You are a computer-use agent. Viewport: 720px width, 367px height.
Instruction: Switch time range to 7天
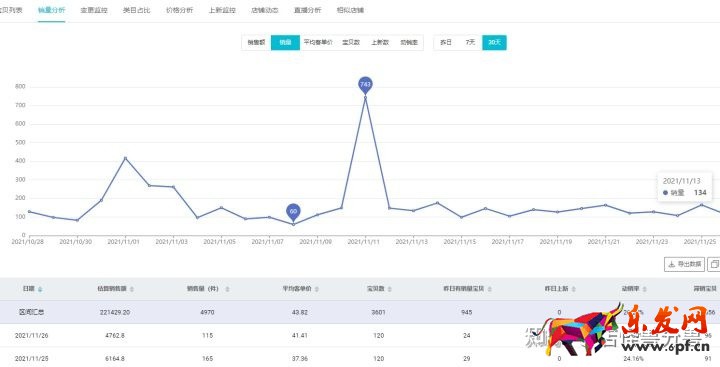tap(470, 43)
